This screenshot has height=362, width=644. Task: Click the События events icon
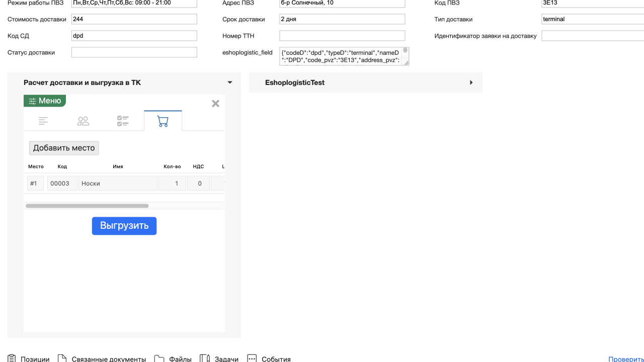point(252,358)
